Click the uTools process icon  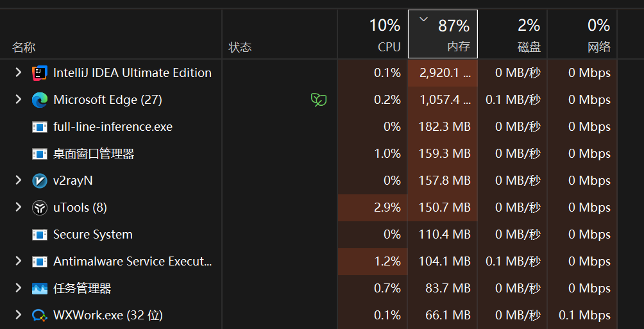[x=40, y=208]
